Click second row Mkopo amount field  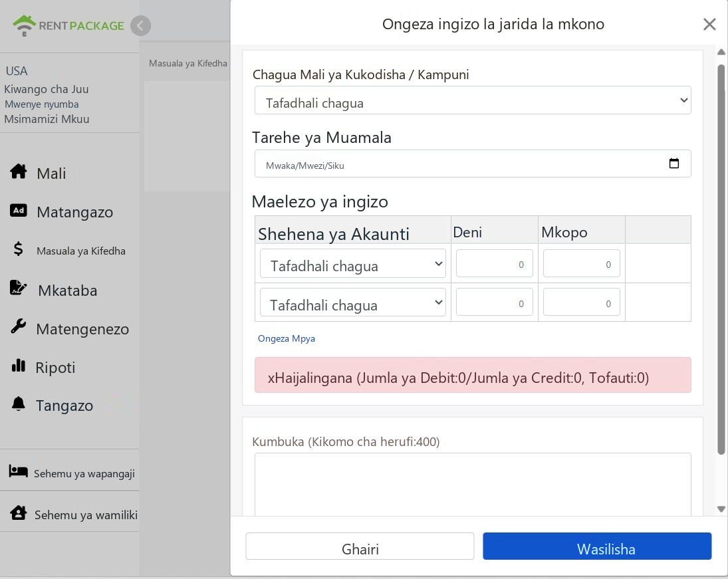click(x=581, y=302)
